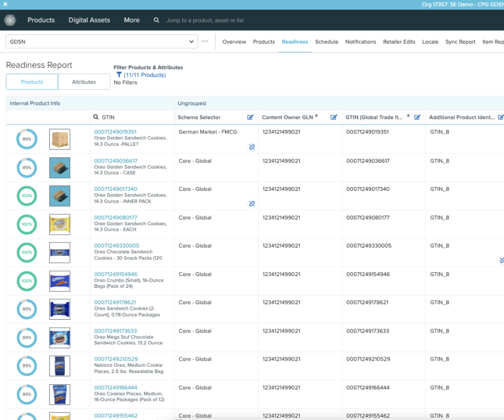Open the CASE box thumbnail
Image resolution: width=504 pixels, height=420 pixels.
60,168
